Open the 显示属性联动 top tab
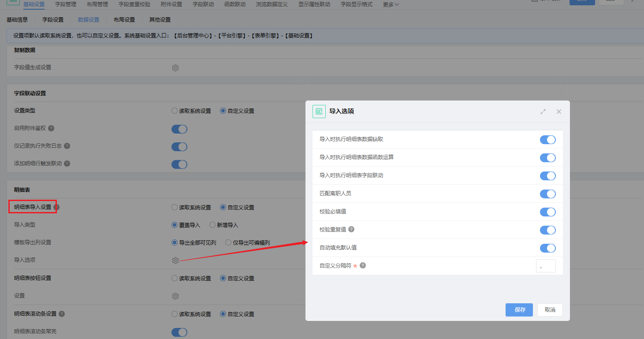The height and width of the screenshot is (339, 644). pos(314,4)
